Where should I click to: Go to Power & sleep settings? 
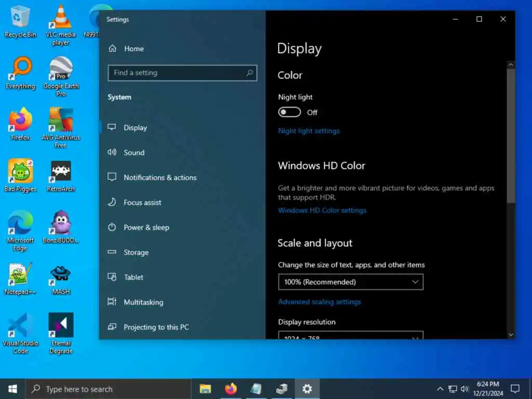point(182,228)
